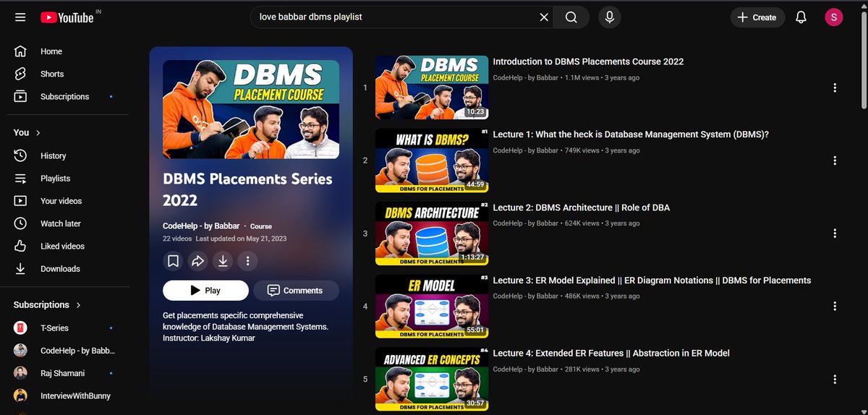Open DBMS Architecture video thumbnail
The image size is (868, 415).
pos(431,234)
